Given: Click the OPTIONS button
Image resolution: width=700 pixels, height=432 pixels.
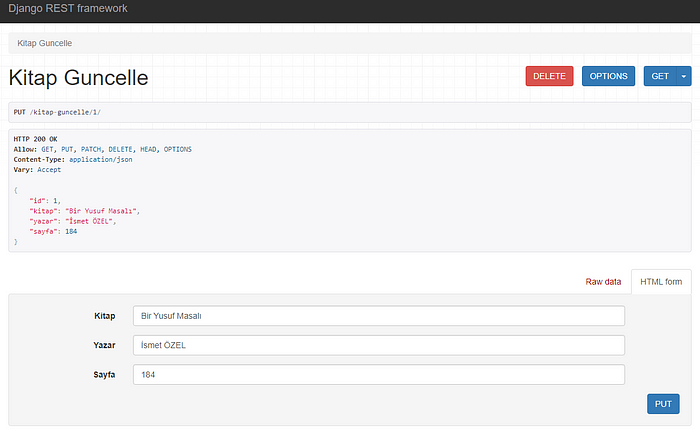Looking at the screenshot, I should pos(608,76).
